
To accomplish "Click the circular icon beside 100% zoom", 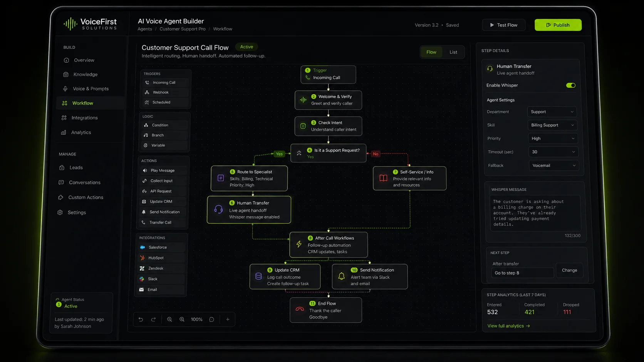I will point(211,319).
